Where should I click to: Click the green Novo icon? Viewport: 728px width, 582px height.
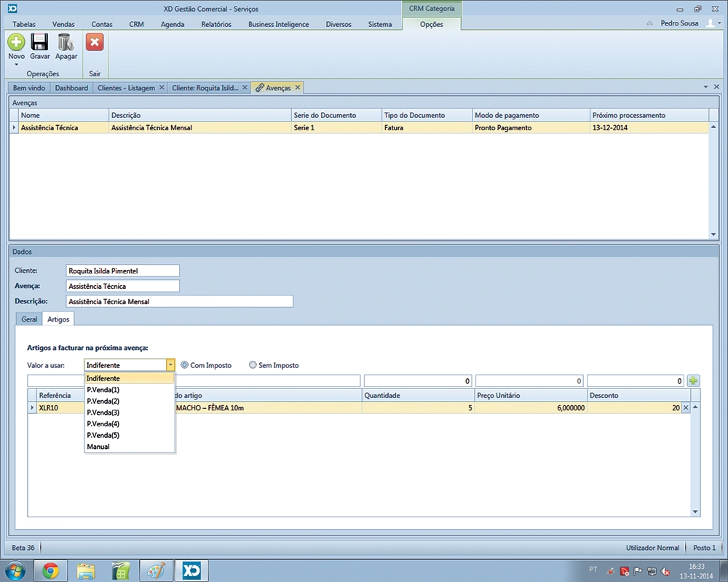tap(16, 41)
